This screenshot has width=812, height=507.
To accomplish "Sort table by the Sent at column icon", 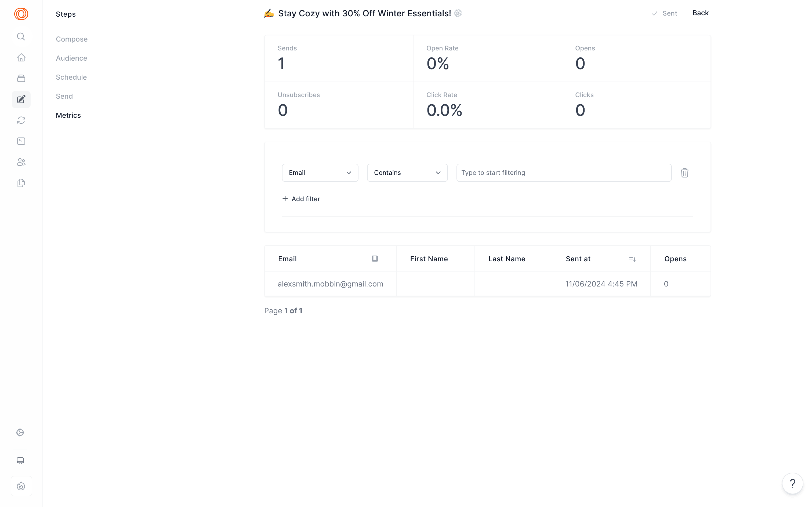I will coord(632,259).
